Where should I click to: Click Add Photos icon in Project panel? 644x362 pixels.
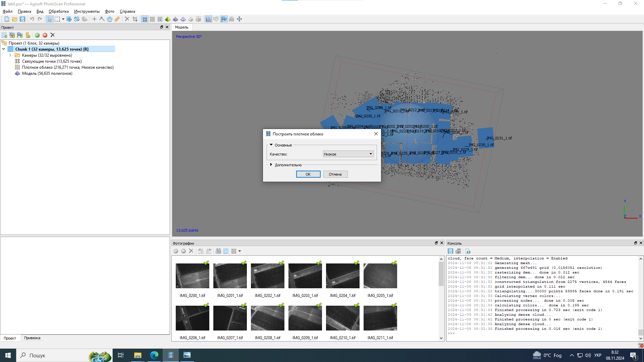[12, 35]
